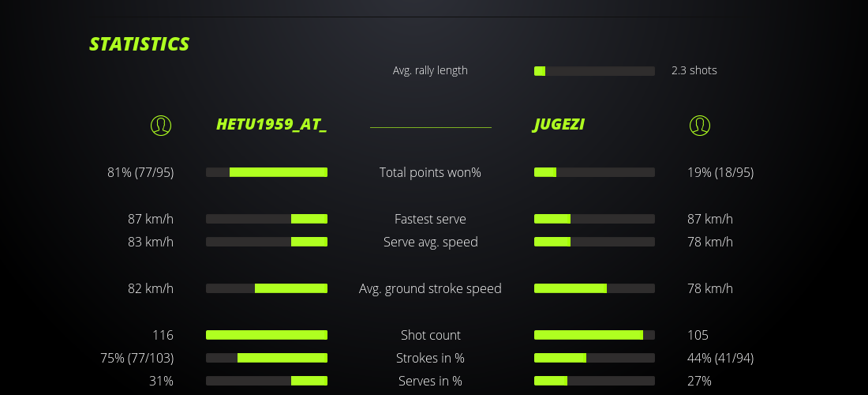This screenshot has height=395, width=868.
Task: Click the 2.3 shots value
Action: tap(694, 70)
